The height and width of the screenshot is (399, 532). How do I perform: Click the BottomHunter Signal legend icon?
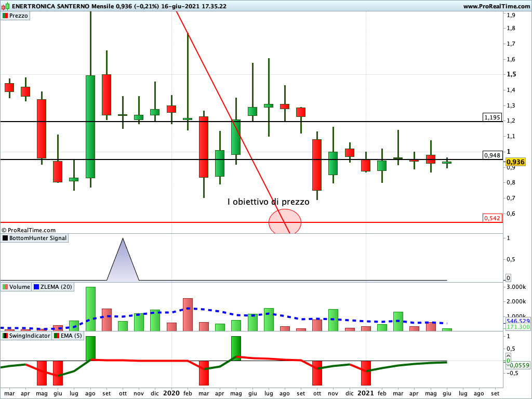(5, 238)
